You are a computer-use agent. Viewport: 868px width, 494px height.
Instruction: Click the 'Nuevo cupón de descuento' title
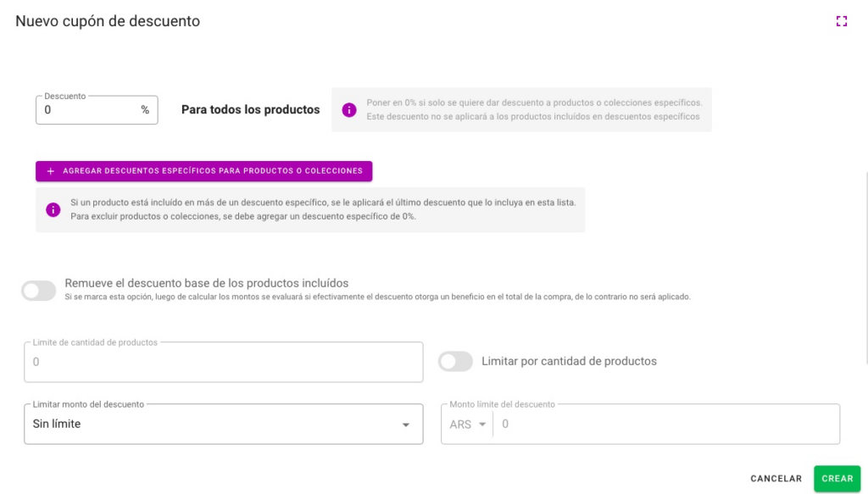coord(108,21)
